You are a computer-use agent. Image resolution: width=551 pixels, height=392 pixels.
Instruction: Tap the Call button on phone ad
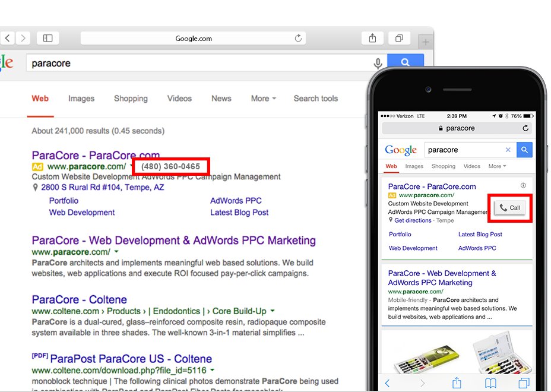point(510,208)
